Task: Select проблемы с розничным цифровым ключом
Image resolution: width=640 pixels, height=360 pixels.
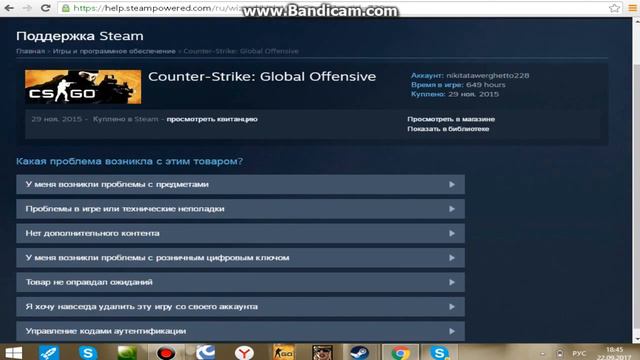Action: pyautogui.click(x=240, y=258)
